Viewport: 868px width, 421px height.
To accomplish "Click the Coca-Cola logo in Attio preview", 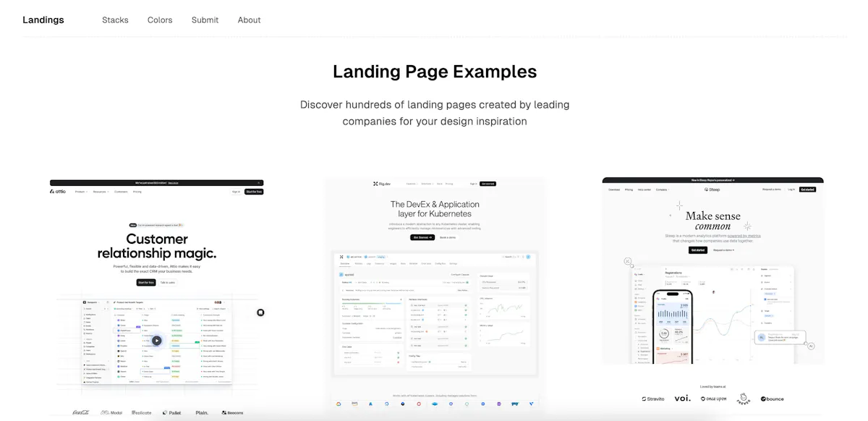I will [x=80, y=413].
